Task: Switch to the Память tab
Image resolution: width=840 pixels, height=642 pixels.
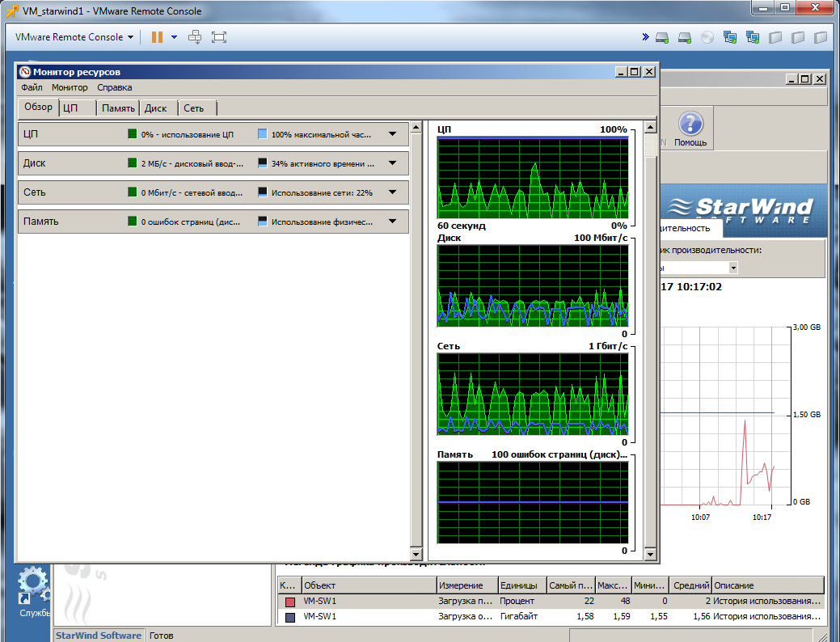Action: click(x=118, y=108)
